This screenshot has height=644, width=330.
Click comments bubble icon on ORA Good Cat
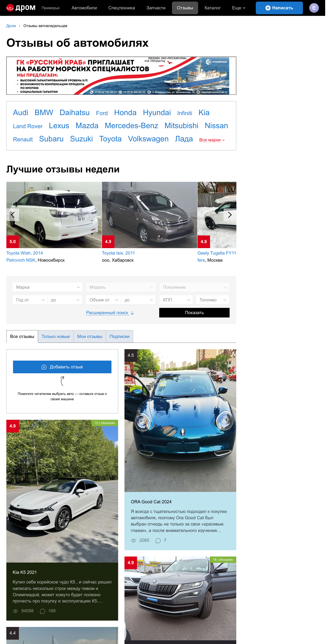click(158, 540)
